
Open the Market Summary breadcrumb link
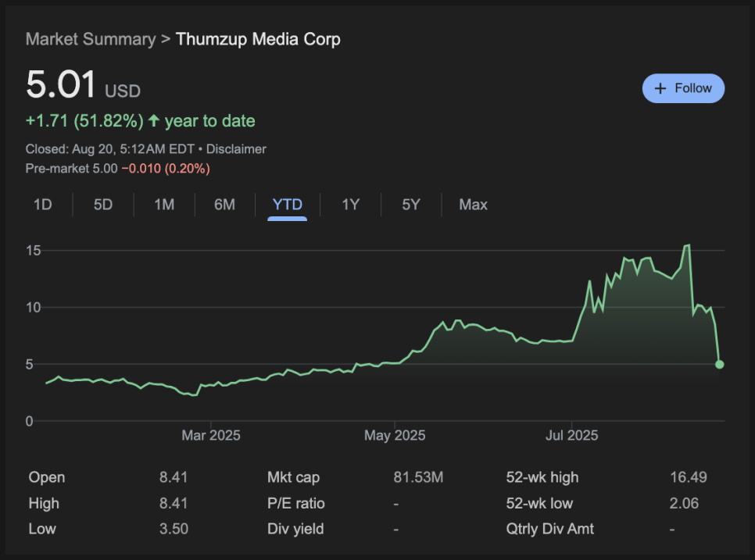click(x=91, y=39)
